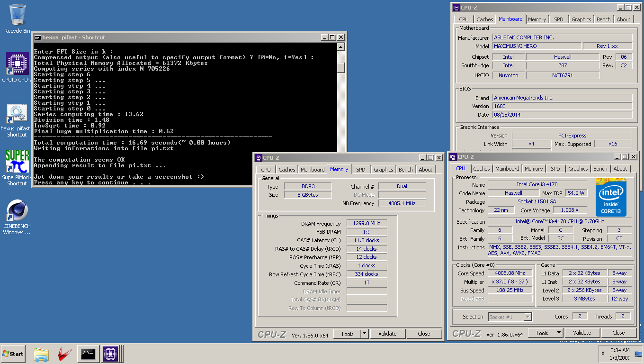The image size is (644, 364).
Task: Open Bench tab in the CPU window
Action: pos(600,169)
